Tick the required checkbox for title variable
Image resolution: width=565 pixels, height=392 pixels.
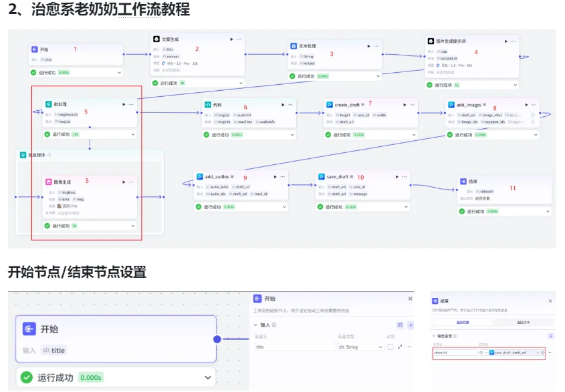(390, 347)
